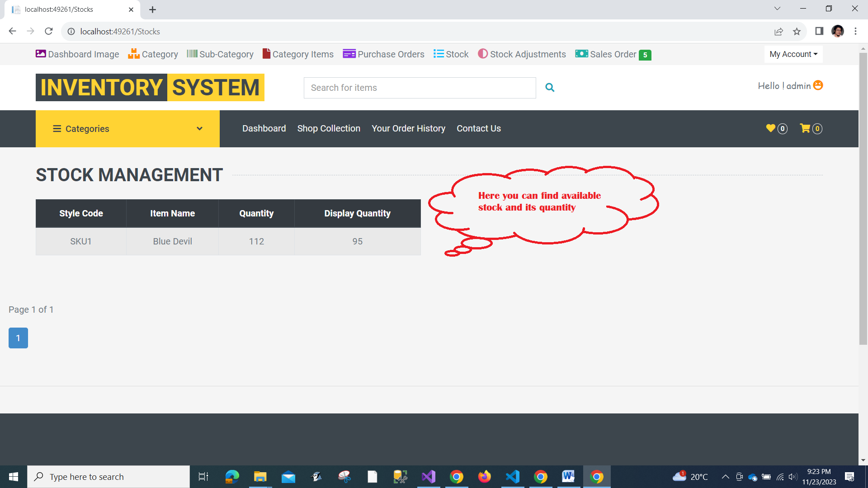The width and height of the screenshot is (868, 488).
Task: Click the Contact Us link
Action: coord(479,128)
